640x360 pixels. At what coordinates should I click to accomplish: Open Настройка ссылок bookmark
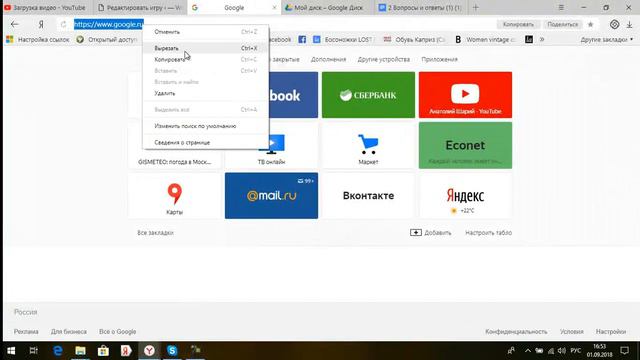click(38, 40)
